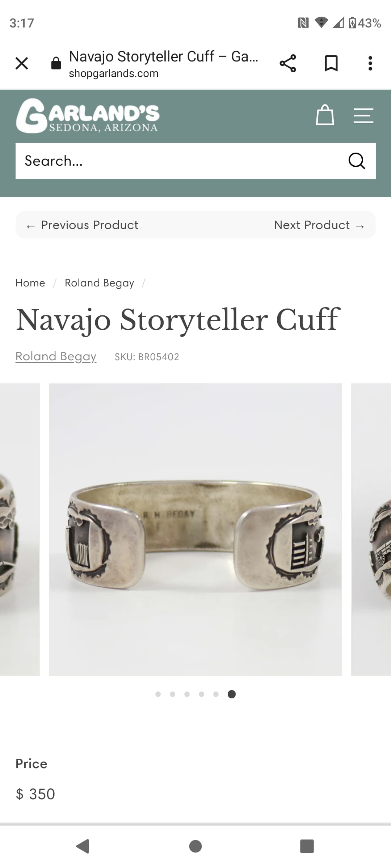The width and height of the screenshot is (391, 868).
Task: Tap the search magnifier icon
Action: (357, 161)
